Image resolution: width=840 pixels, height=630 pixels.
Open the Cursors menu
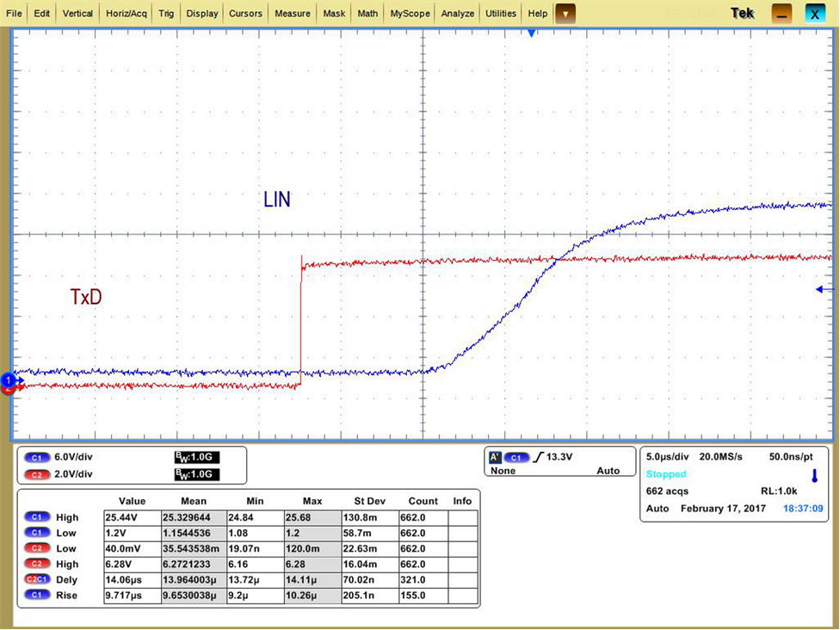[246, 14]
